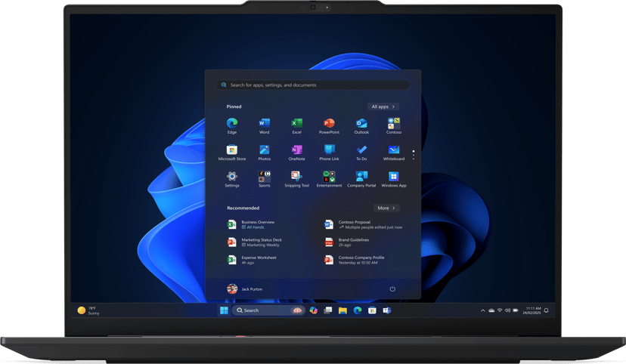Click the OneDrive cloud tray icon

coord(491,310)
